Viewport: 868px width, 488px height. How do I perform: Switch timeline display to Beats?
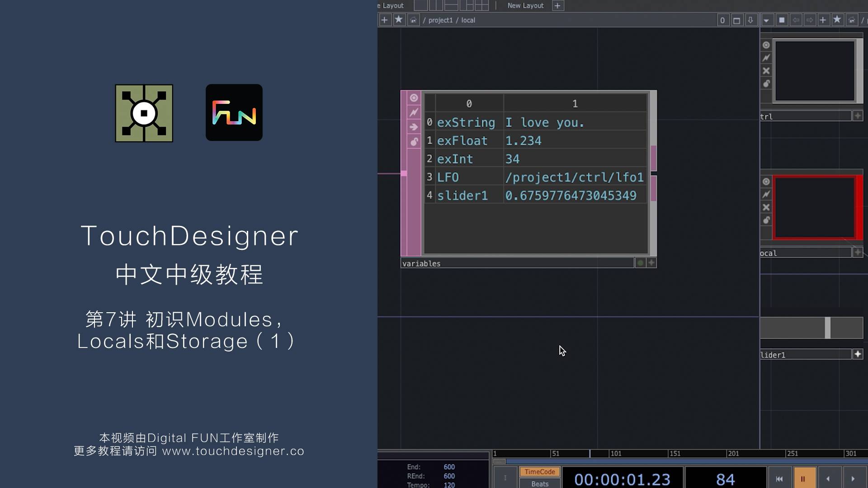(x=540, y=483)
